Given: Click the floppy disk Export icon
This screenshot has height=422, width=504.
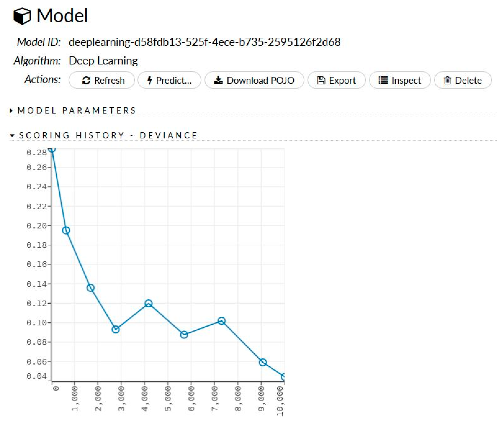Looking at the screenshot, I should [321, 80].
